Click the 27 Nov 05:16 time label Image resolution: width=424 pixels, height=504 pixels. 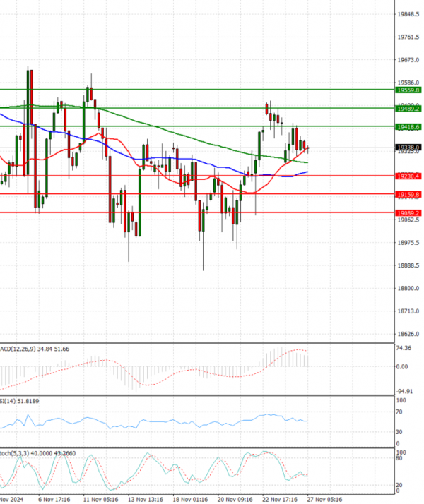pos(324,500)
